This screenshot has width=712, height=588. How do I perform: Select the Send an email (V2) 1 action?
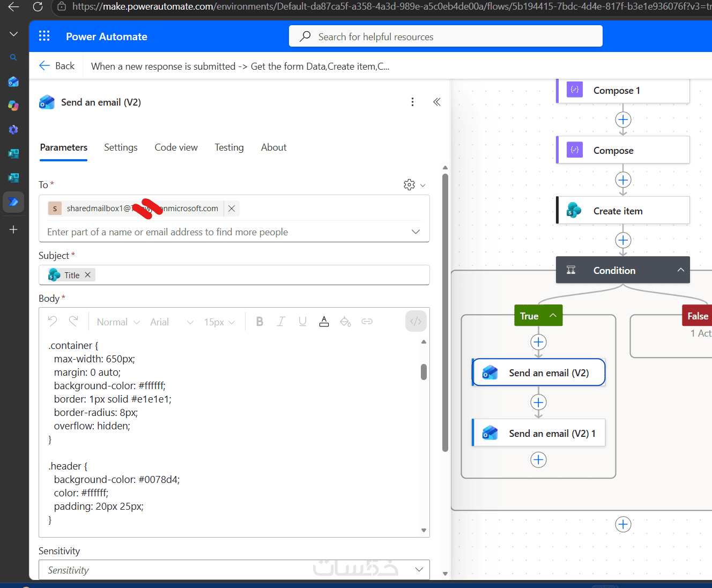(539, 433)
